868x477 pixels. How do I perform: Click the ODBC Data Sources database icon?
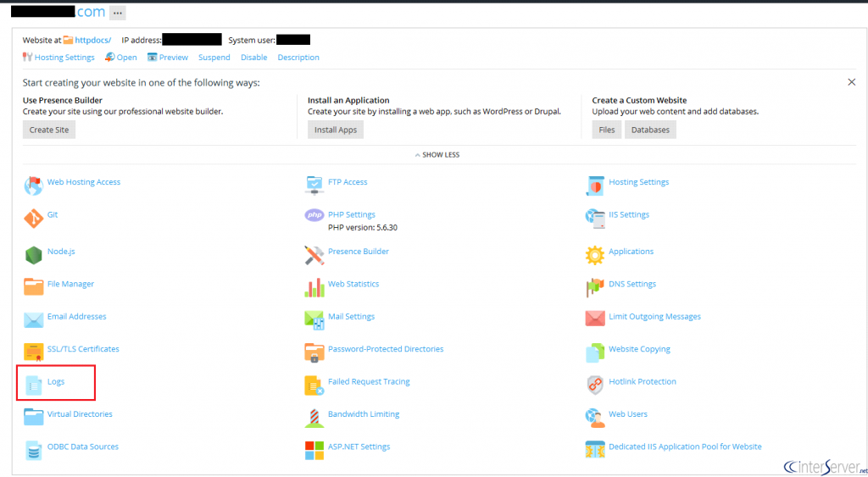(x=34, y=451)
